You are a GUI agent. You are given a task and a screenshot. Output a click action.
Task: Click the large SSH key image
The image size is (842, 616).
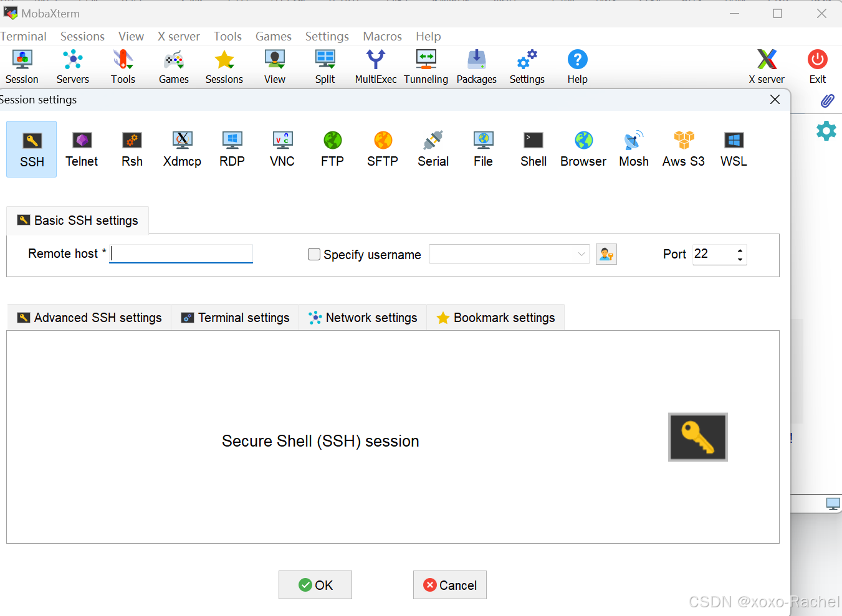(x=698, y=437)
